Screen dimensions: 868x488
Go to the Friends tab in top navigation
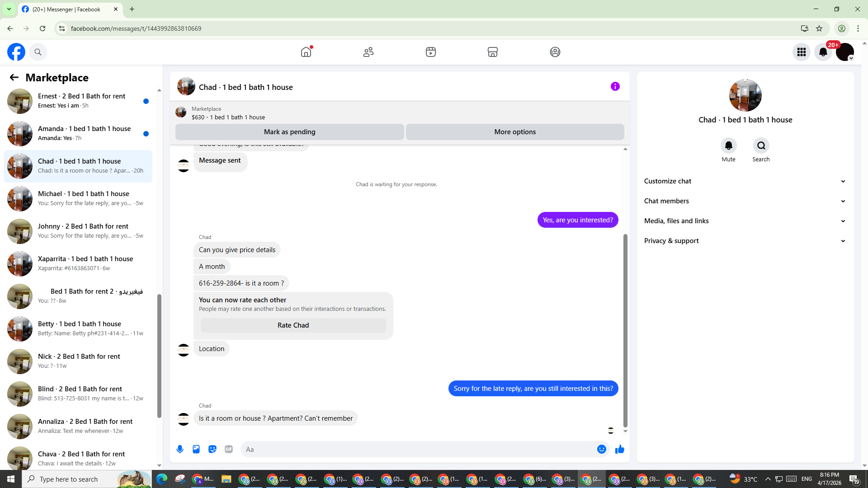click(368, 52)
